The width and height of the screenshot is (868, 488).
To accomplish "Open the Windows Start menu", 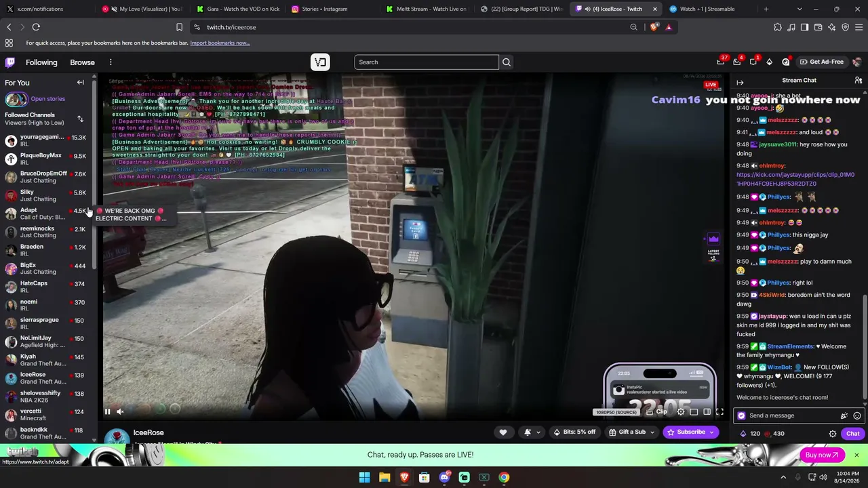I will tap(364, 478).
